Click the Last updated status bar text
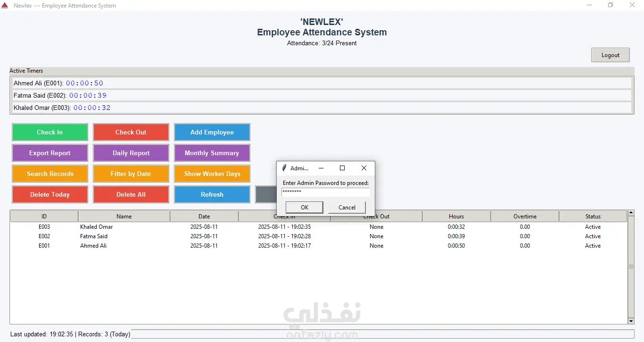Screen dimensions: 644x342 point(70,334)
